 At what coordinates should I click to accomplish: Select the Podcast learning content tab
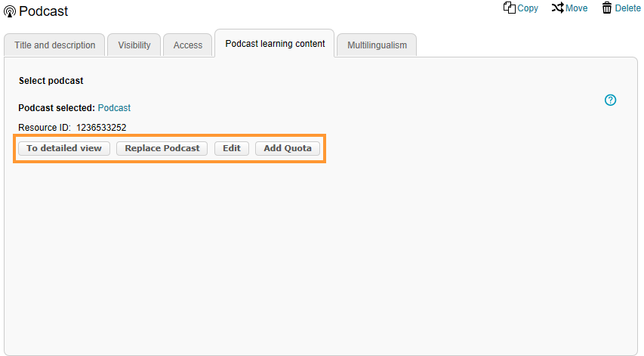pos(275,44)
